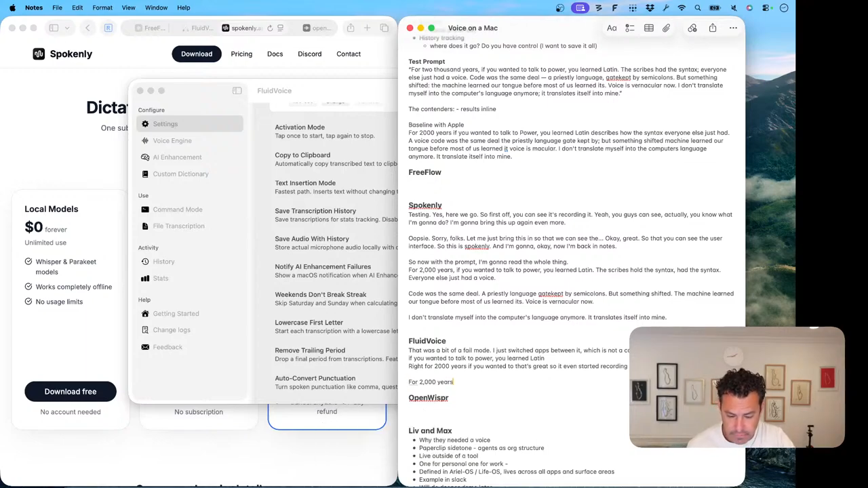The image size is (868, 488).
Task: Click the OpenWispr heading in the note
Action: point(429,398)
